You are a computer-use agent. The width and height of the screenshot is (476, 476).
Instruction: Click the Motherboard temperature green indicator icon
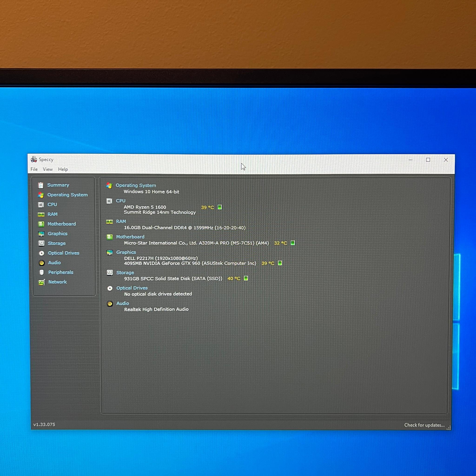click(x=293, y=243)
